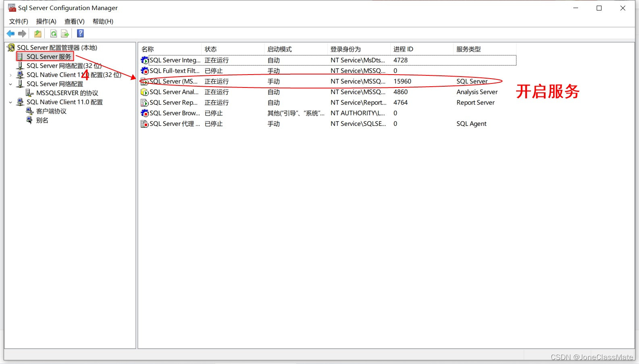Click the 其他("引导"、"系统"... startup mode cell
639x364 pixels.
pos(296,113)
